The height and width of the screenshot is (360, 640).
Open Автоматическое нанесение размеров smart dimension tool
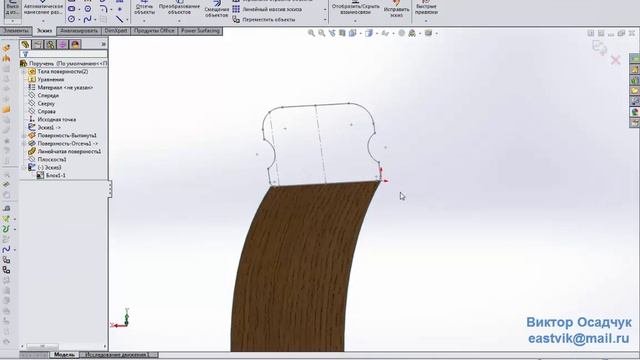pyautogui.click(x=43, y=8)
